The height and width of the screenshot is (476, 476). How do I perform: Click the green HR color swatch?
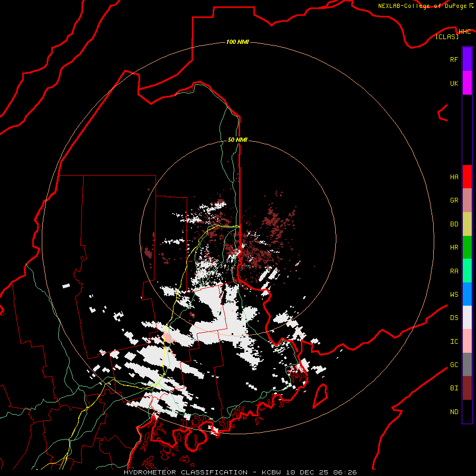[x=467, y=248]
